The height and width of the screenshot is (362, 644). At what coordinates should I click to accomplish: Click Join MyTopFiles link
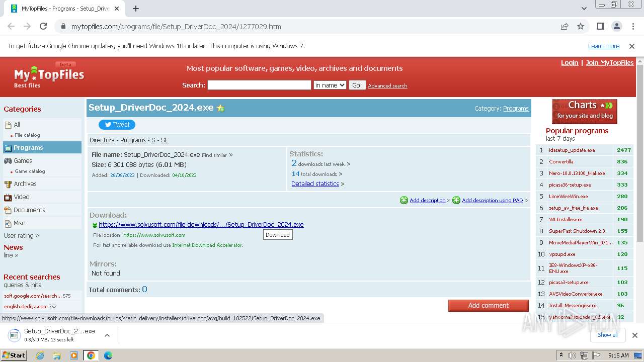pyautogui.click(x=610, y=63)
